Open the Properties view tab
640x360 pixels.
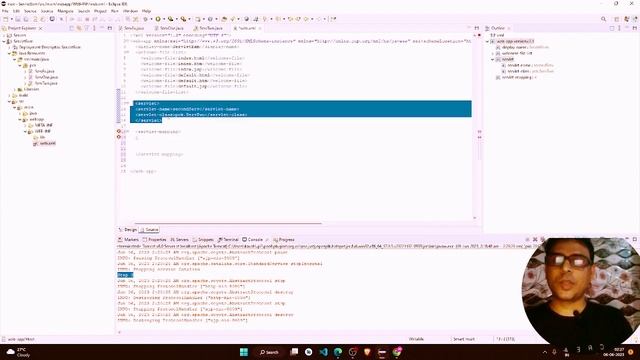tap(154, 240)
